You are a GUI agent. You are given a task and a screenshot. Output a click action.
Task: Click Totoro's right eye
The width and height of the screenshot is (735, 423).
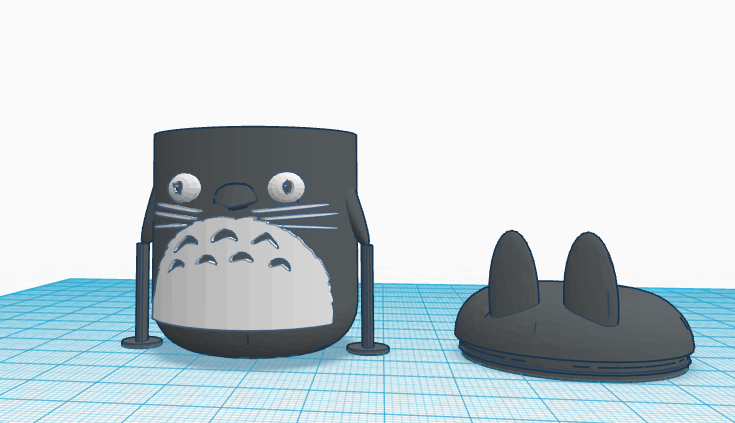(x=286, y=187)
